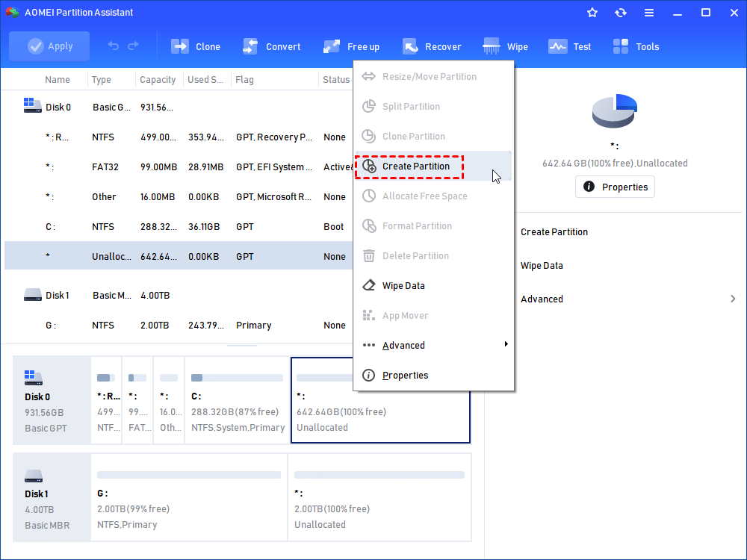The width and height of the screenshot is (747, 560).
Task: Select the G: NTFS partition row
Action: coord(179,326)
